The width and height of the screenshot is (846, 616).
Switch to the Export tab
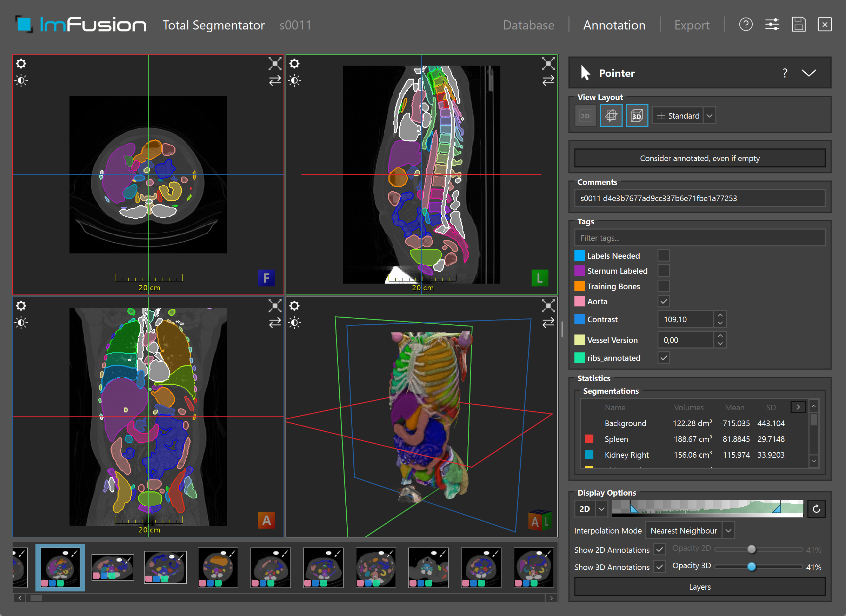click(x=692, y=25)
